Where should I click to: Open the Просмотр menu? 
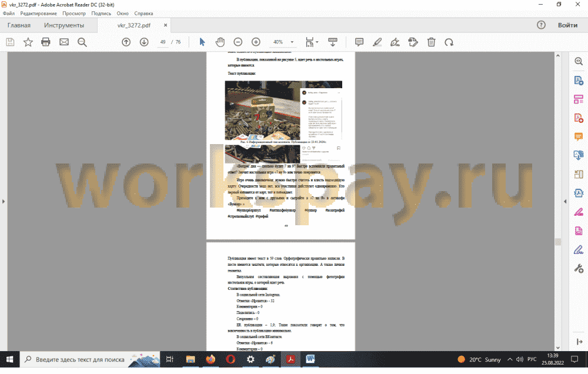pyautogui.click(x=74, y=14)
